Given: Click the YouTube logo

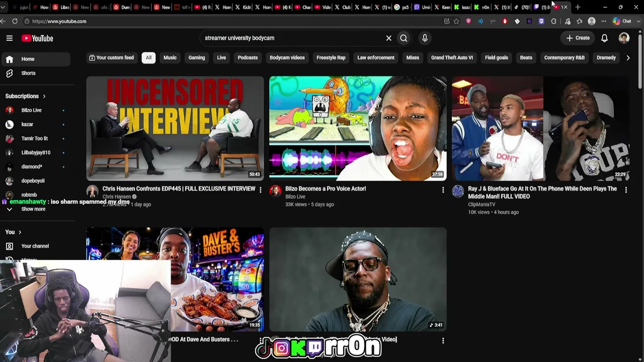Looking at the screenshot, I should point(37,38).
